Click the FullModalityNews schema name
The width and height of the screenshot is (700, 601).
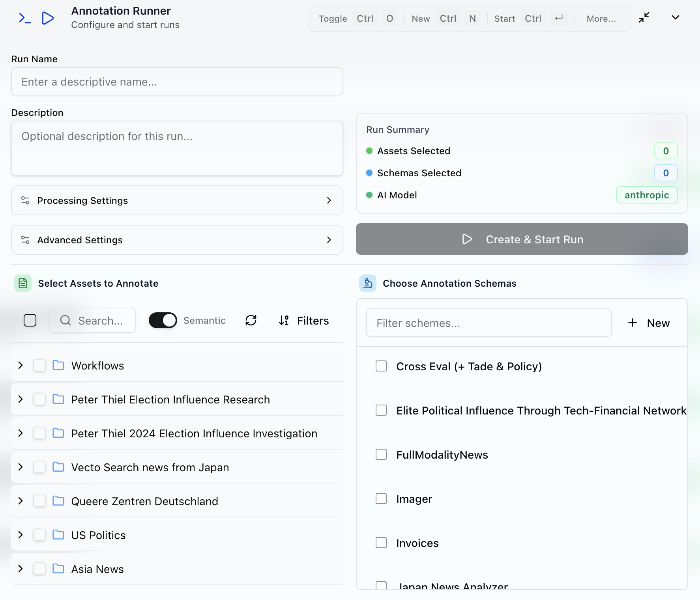tap(442, 455)
